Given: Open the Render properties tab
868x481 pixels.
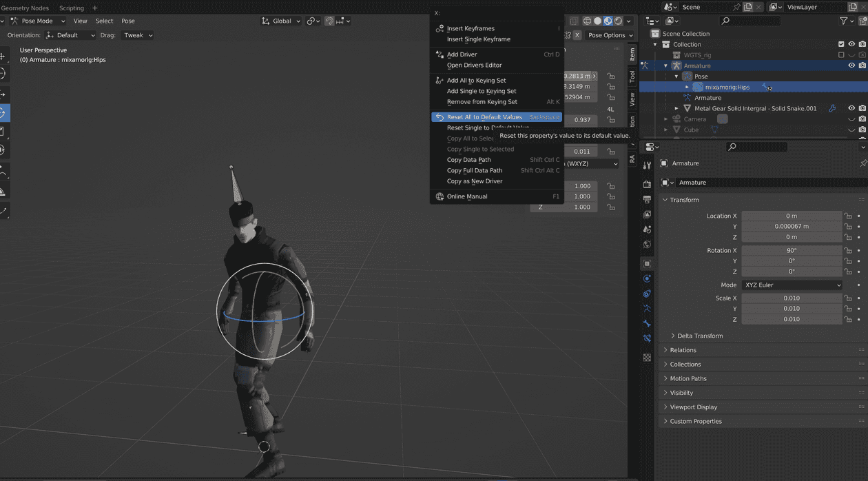Looking at the screenshot, I should click(x=647, y=185).
